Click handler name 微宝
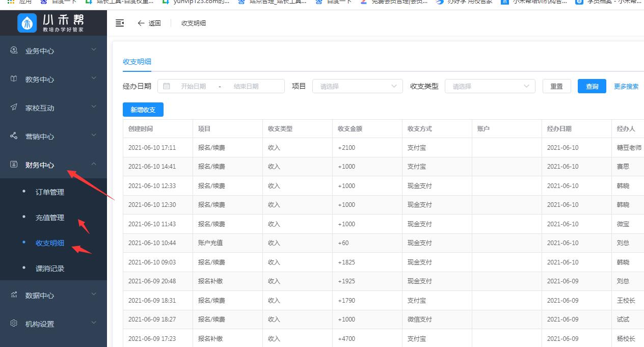Viewport: 644px width, 347px height. (623, 224)
